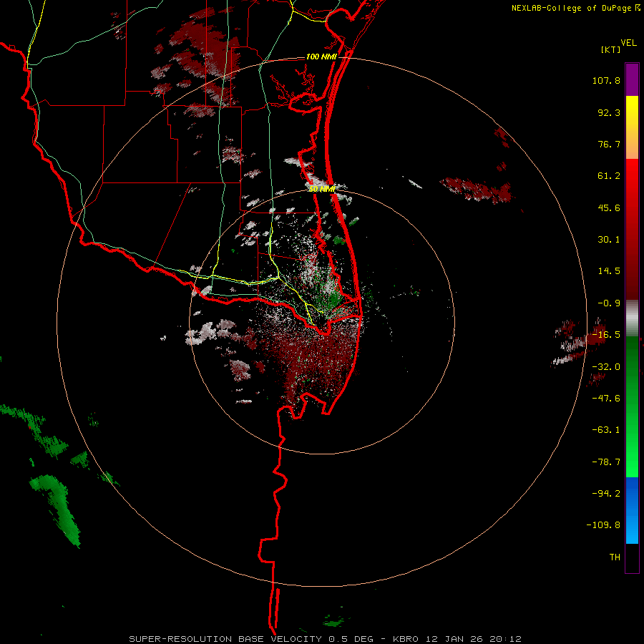Click the [KT] units label
The height and width of the screenshot is (644, 644).
click(x=611, y=49)
